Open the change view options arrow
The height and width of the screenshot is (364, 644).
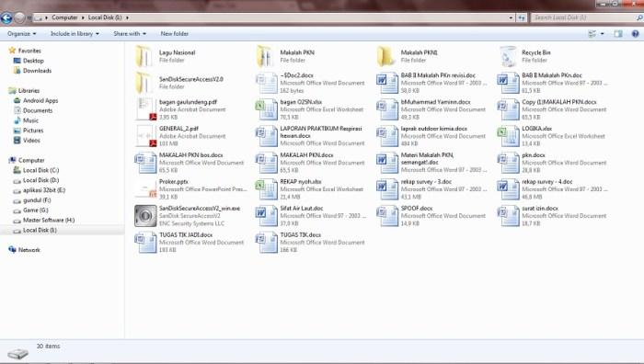[x=602, y=34]
